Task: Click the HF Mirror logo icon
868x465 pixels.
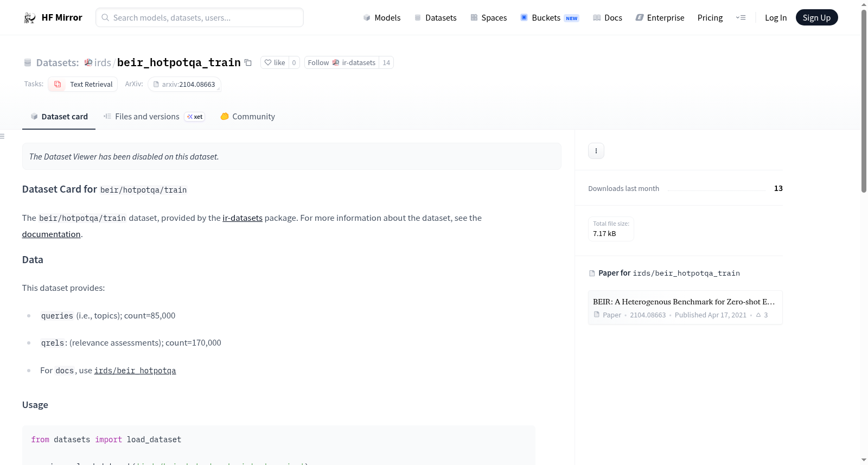Action: coord(29,18)
